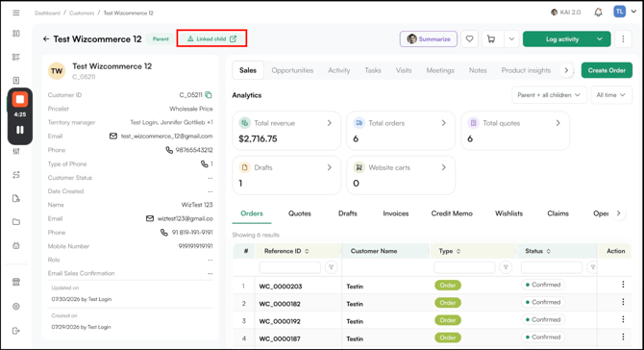This screenshot has width=644, height=350.
Task: Click the TL user avatar
Action: tap(619, 12)
